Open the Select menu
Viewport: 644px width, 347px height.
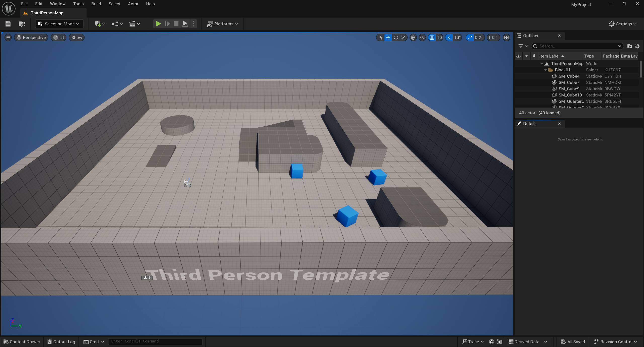[x=114, y=4]
